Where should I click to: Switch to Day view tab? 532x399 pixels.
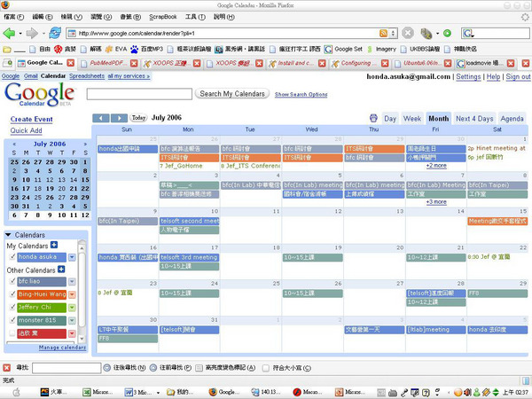tap(390, 119)
